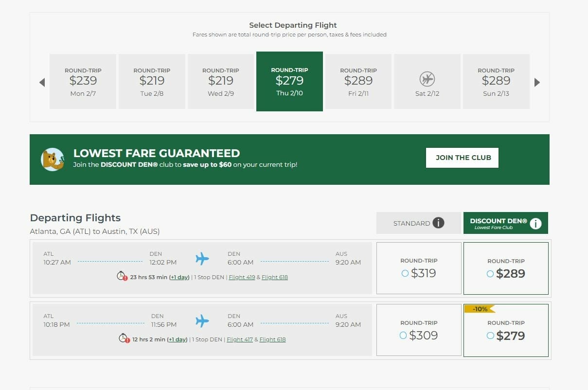This screenshot has height=390, width=588.
Task: Open details for Flight 419
Action: point(242,277)
